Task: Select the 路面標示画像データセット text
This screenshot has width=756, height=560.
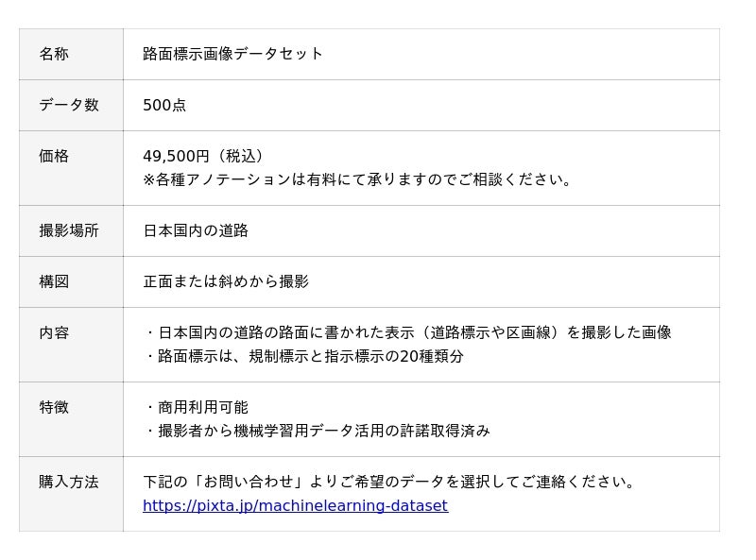Action: (x=232, y=55)
